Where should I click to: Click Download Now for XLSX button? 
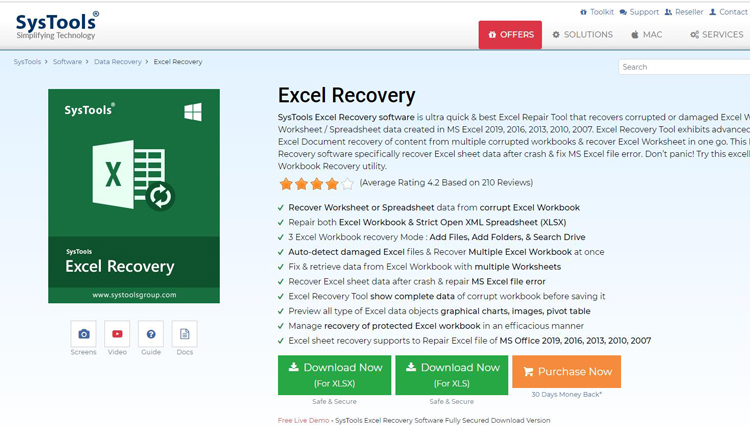click(335, 374)
